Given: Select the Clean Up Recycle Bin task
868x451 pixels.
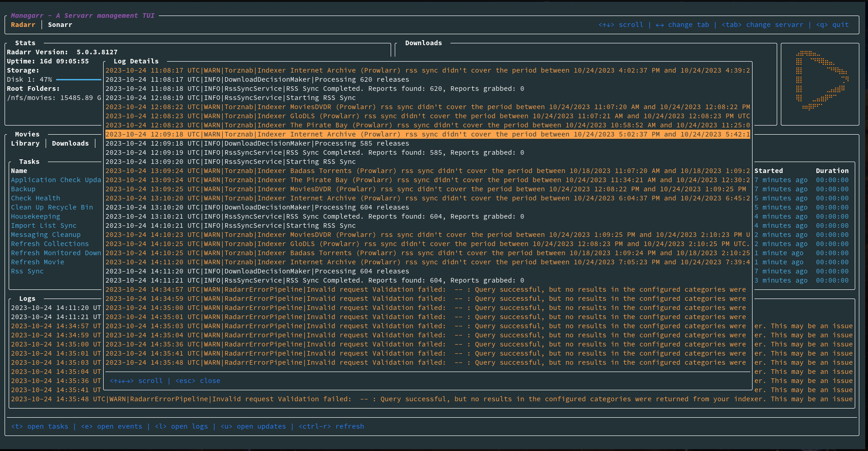Looking at the screenshot, I should (x=52, y=207).
